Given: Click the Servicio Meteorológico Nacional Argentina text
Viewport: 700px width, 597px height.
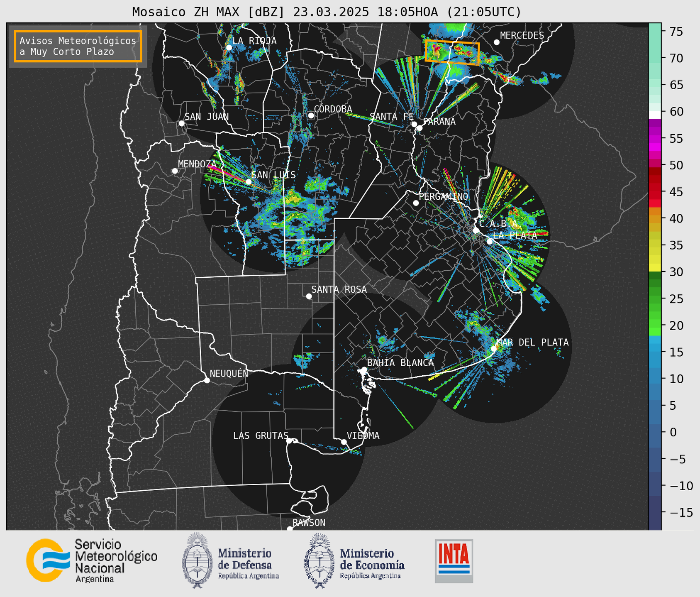Looking at the screenshot, I should coord(116,561).
